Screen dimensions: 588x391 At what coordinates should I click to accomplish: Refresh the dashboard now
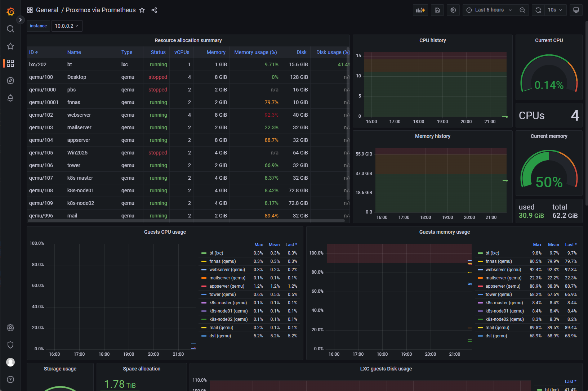[x=538, y=10]
